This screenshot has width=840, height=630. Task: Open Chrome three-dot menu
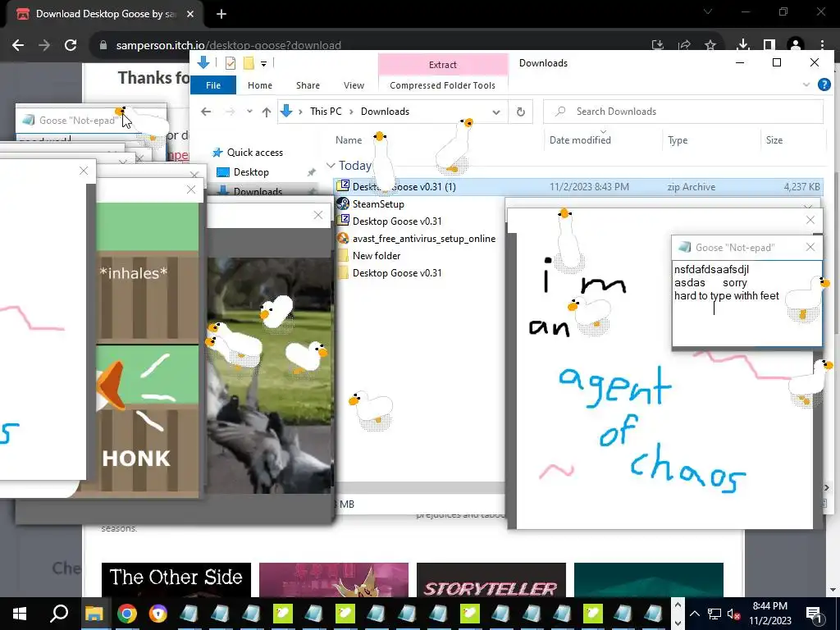[822, 45]
